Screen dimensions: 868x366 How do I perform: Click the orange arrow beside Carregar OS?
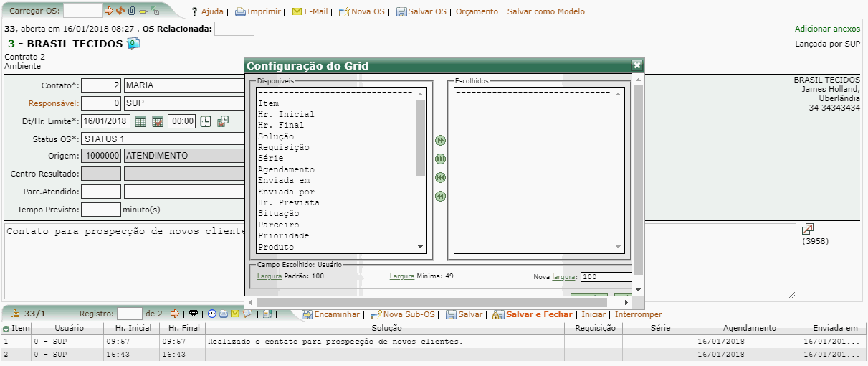click(x=109, y=11)
